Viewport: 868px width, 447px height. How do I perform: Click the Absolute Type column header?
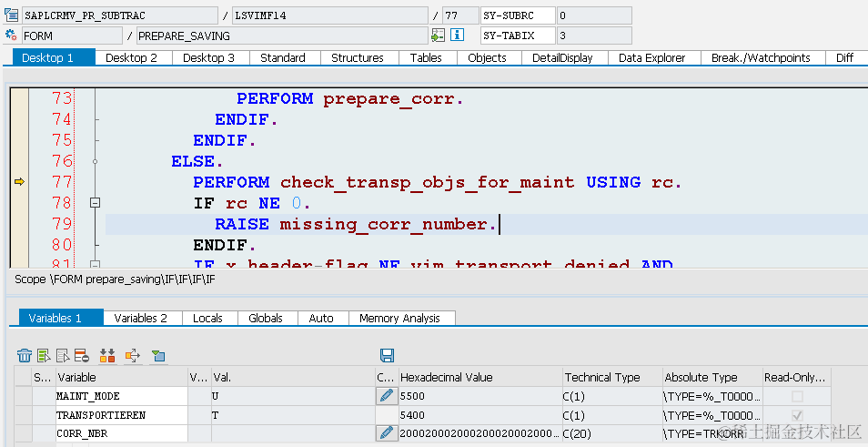[712, 377]
